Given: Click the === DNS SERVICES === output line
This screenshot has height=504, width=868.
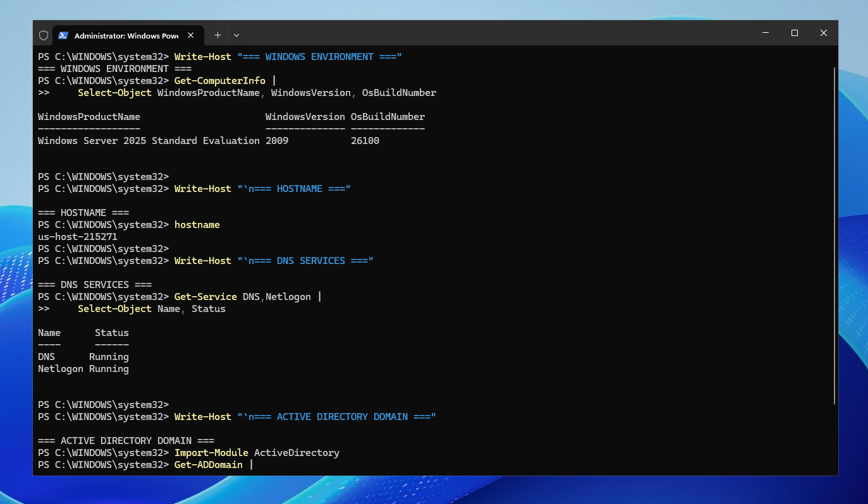Looking at the screenshot, I should tap(95, 285).
